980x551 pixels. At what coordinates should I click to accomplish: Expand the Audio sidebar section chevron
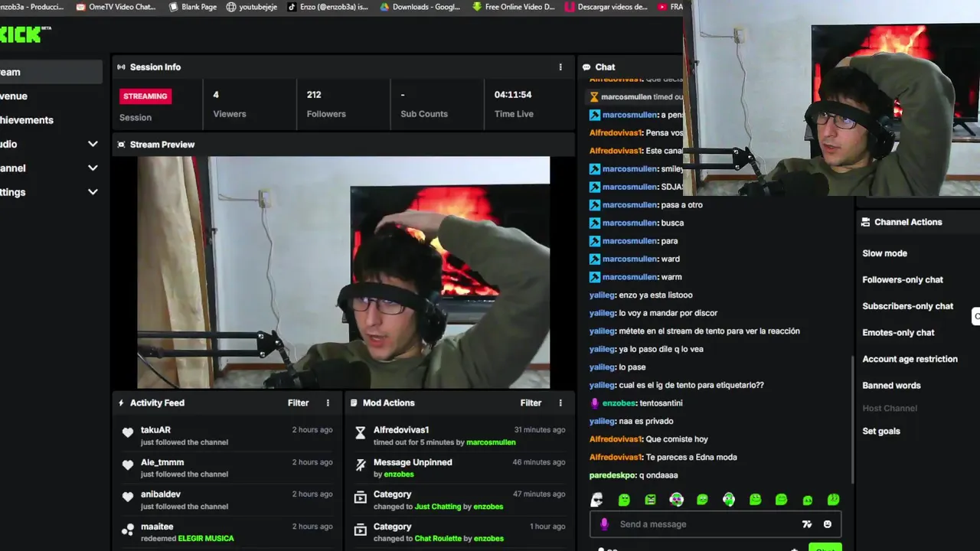pyautogui.click(x=93, y=144)
